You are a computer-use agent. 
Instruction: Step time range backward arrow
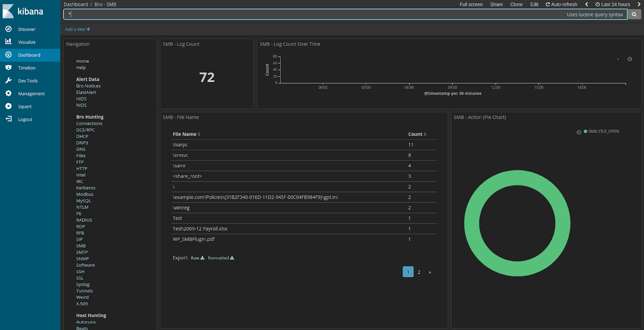coord(586,4)
